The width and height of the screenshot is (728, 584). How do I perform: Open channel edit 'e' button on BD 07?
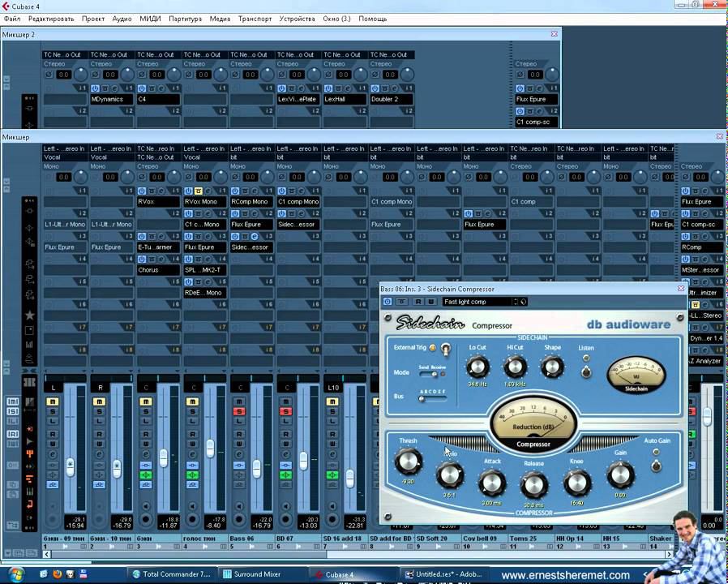285,454
